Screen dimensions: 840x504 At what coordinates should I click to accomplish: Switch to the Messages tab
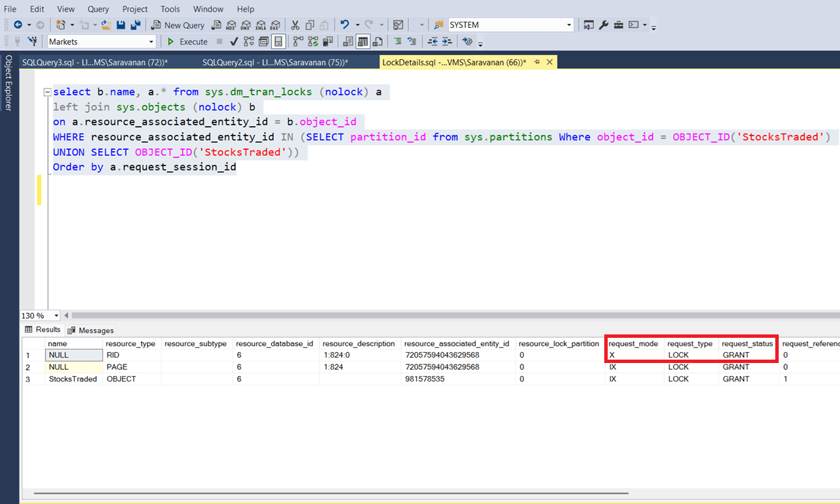click(x=91, y=330)
